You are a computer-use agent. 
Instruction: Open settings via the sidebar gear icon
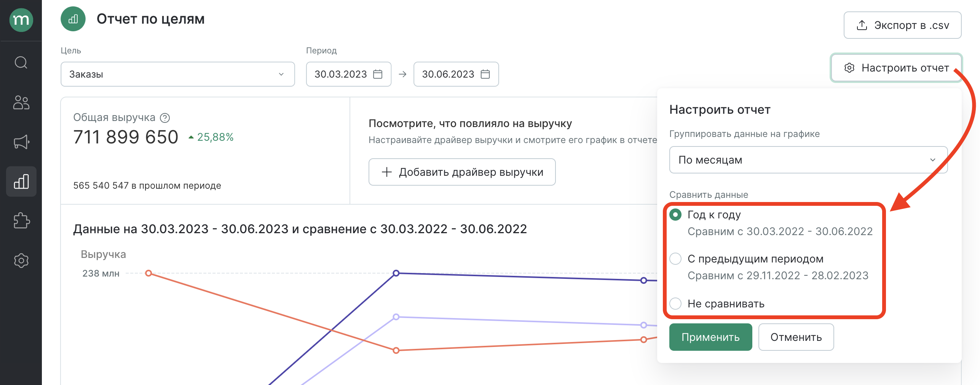click(x=21, y=261)
